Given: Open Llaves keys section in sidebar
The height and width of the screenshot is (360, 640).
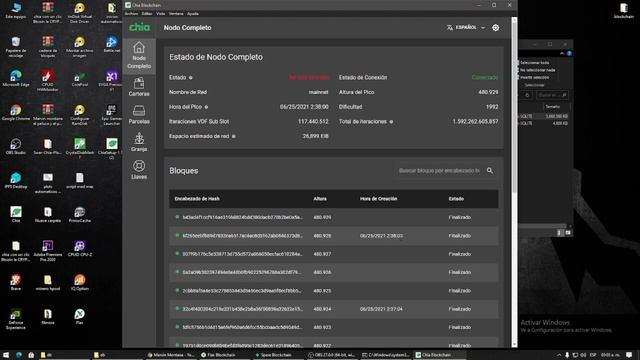Looking at the screenshot, I should click(x=139, y=170).
